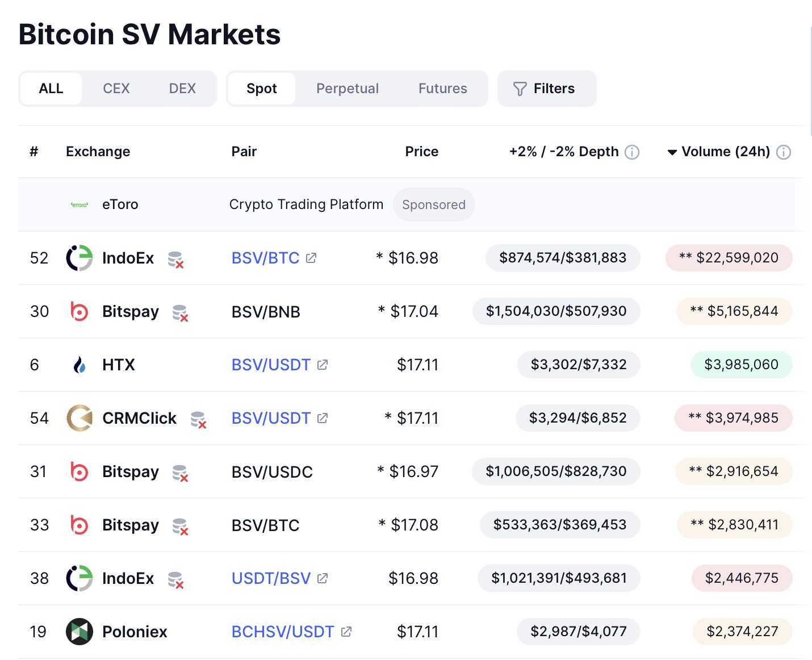812x660 pixels.
Task: Click external link icon beside BCHSV/USDT
Action: (x=346, y=632)
